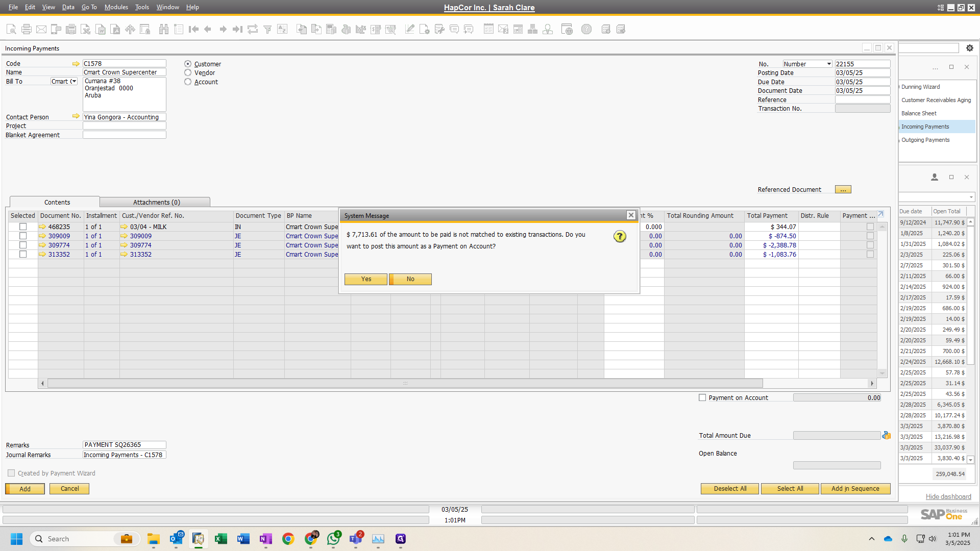Open Print Preview from the toolbar
980x551 pixels.
pos(11,29)
